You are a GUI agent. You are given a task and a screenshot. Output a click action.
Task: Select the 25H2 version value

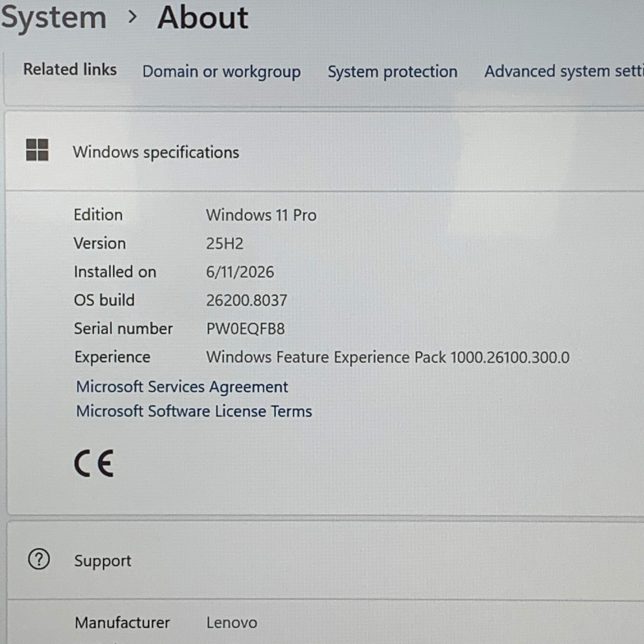pos(225,244)
